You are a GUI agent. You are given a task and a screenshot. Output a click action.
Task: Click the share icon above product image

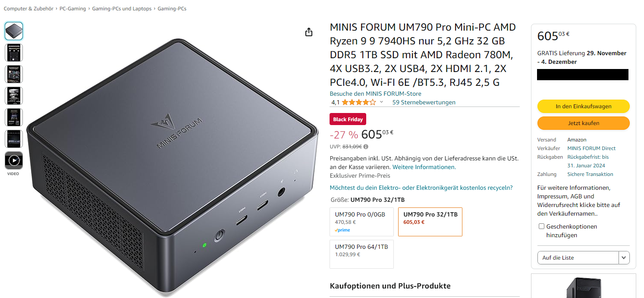(x=309, y=32)
